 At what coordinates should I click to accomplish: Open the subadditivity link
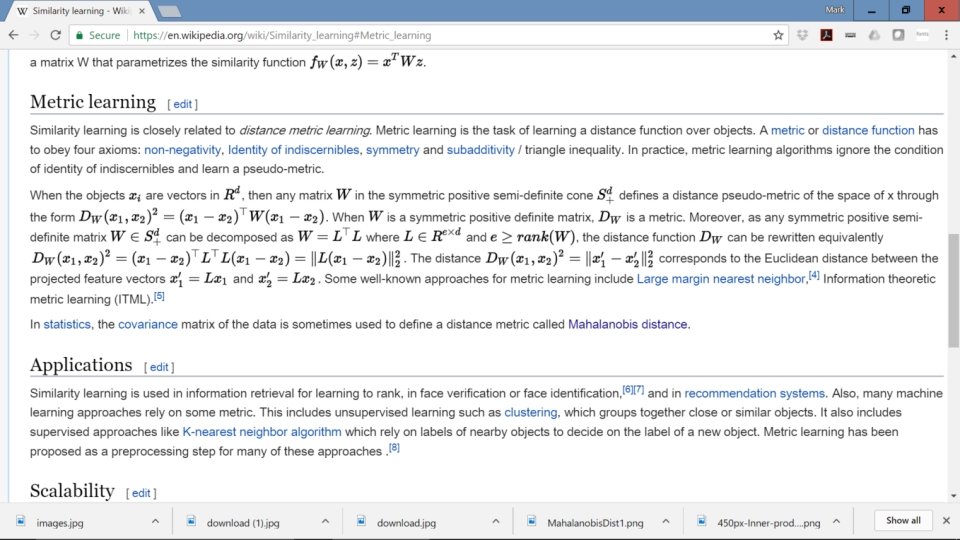481,150
